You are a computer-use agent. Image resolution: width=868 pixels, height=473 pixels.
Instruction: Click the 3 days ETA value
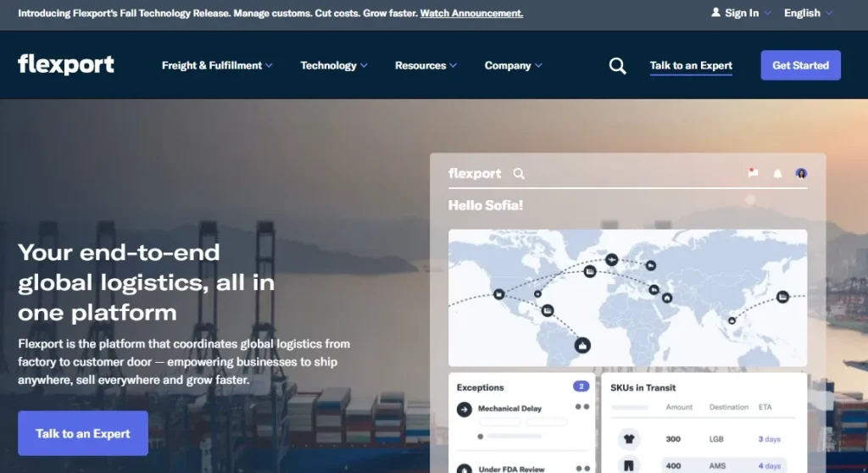(x=770, y=439)
